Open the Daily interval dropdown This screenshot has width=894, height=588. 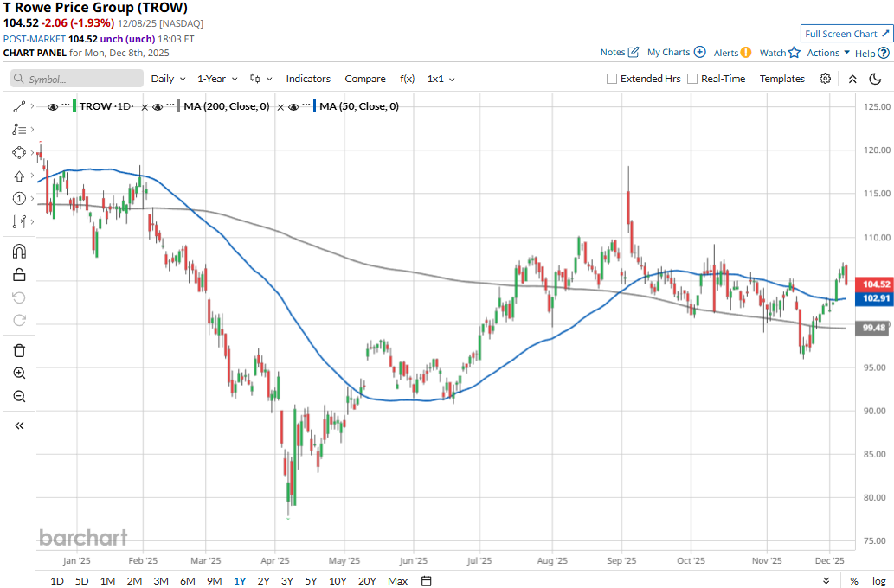(x=167, y=79)
